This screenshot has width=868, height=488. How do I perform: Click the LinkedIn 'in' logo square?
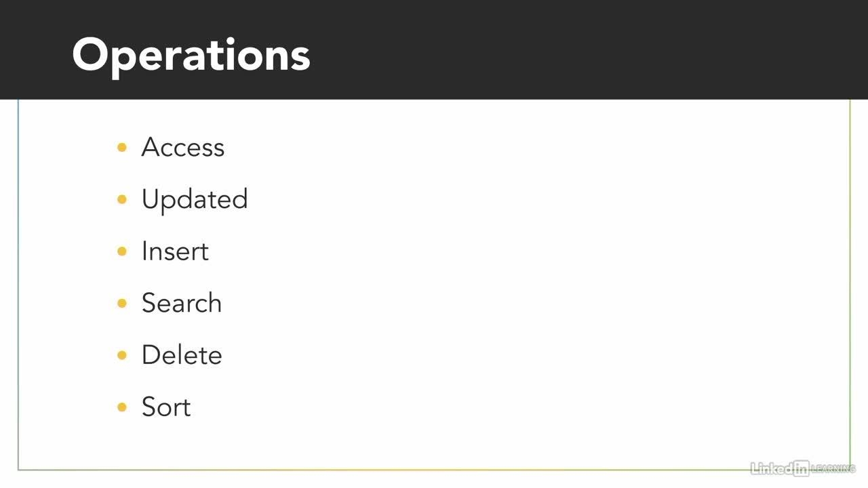coord(801,468)
